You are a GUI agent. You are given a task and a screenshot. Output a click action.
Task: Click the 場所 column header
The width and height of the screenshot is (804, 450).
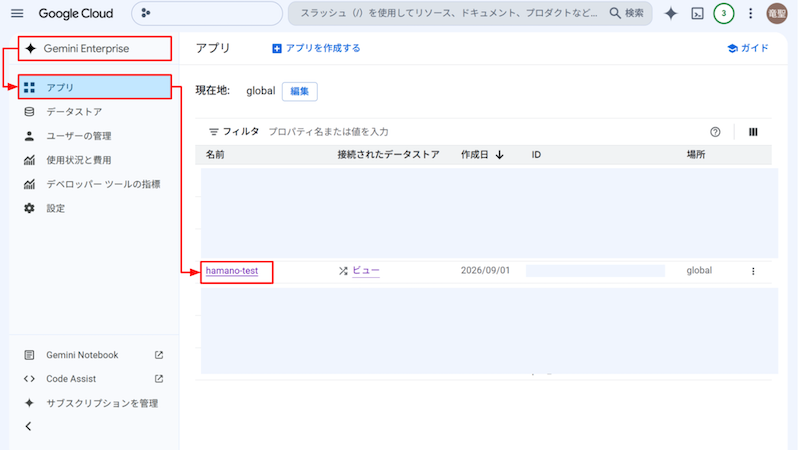click(x=696, y=155)
